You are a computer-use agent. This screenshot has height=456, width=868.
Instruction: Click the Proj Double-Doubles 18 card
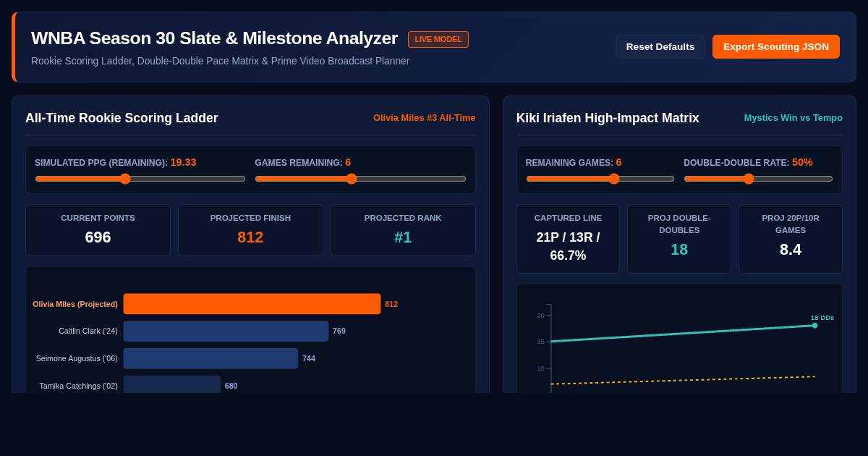click(x=679, y=239)
